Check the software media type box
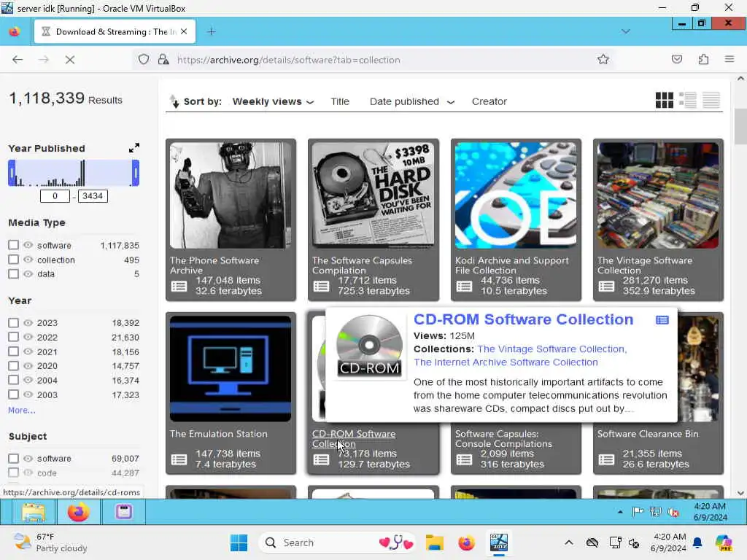747x560 pixels. [13, 245]
